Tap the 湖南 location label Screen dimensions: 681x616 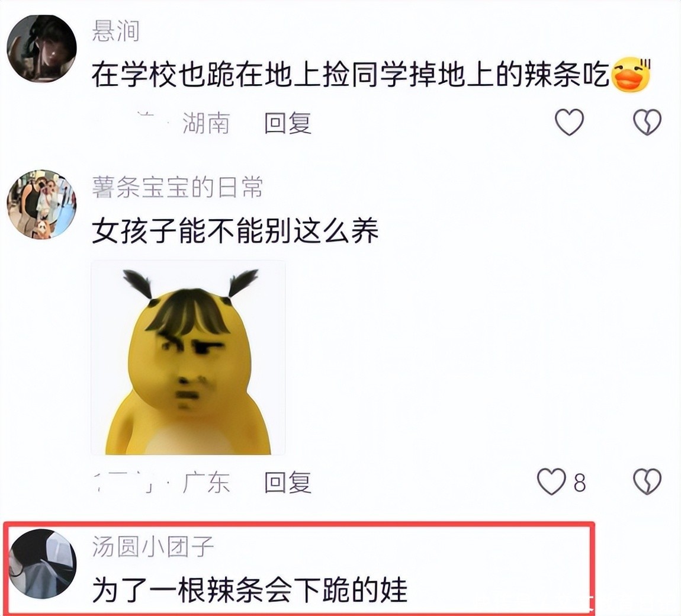tap(206, 123)
